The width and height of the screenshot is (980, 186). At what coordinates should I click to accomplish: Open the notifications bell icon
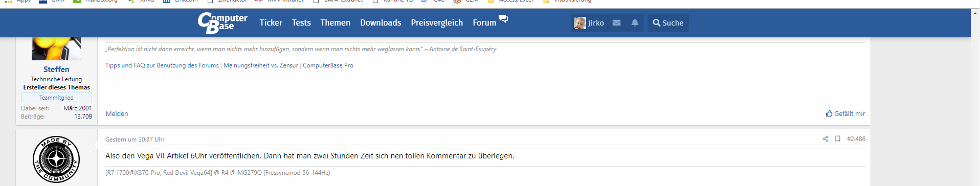pos(635,23)
